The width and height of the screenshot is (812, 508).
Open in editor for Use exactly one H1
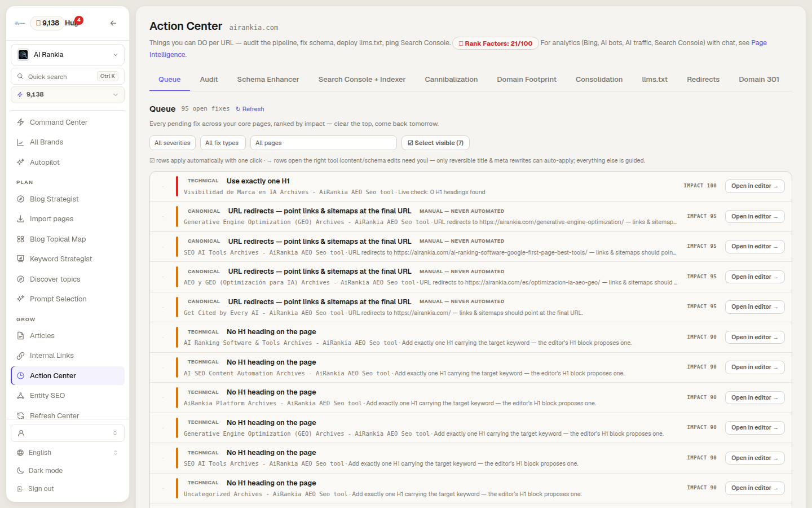(x=754, y=186)
